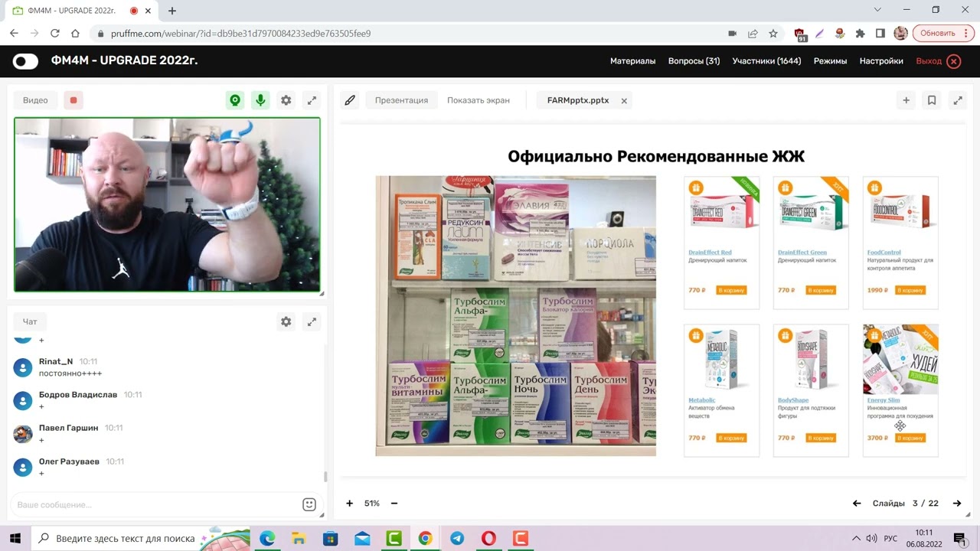The image size is (980, 551).
Task: Click the Показать экран tab
Action: point(478,100)
